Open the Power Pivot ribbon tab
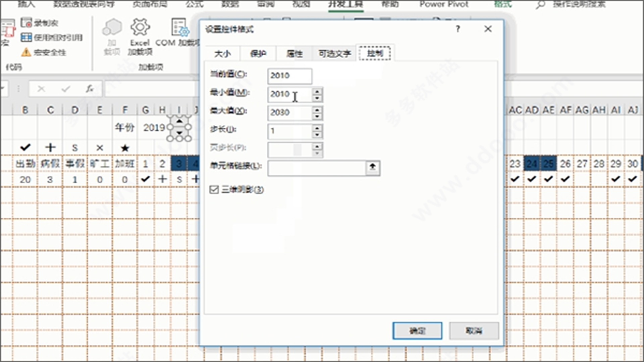This screenshot has width=644, height=362. [444, 4]
